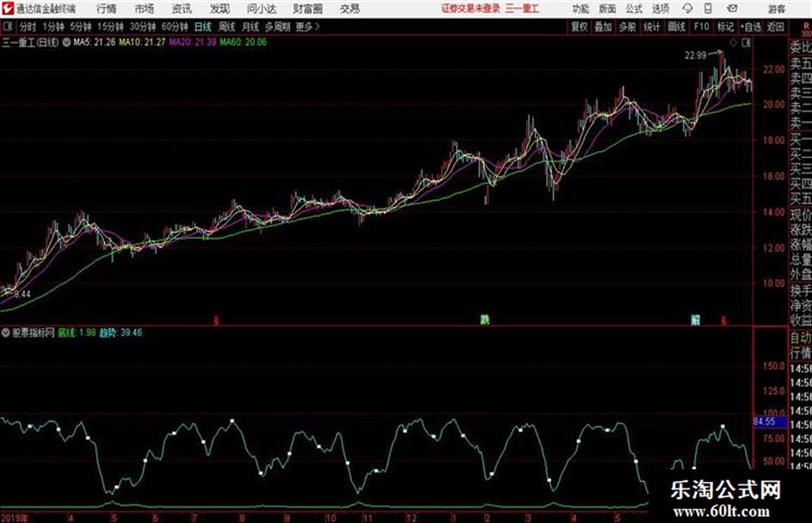Click the 趋势: 39.46 indicator value

pyautogui.click(x=120, y=333)
